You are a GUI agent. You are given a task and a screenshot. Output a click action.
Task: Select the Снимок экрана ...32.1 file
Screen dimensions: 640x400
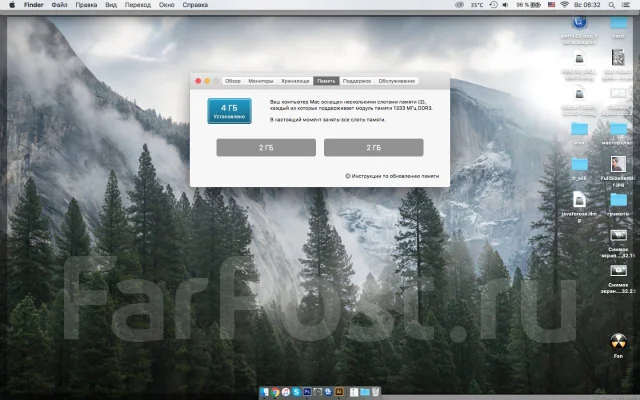pos(618,236)
